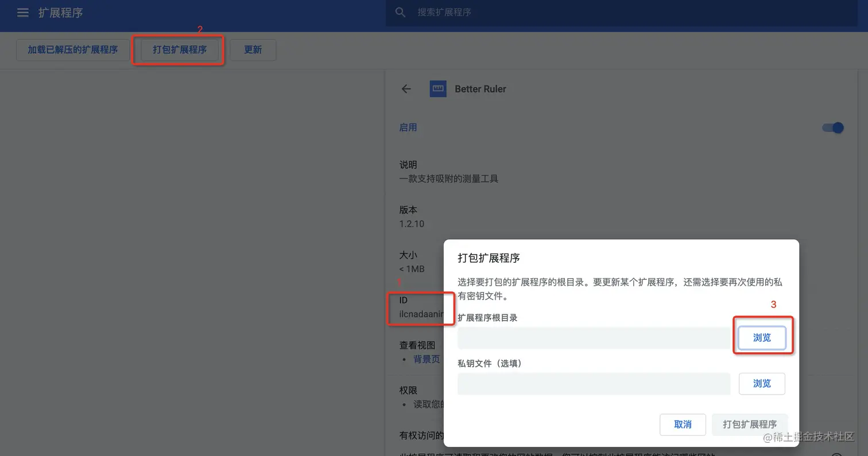Browse for the 扩展程序根目录 folder
Image resolution: width=868 pixels, height=456 pixels.
pyautogui.click(x=762, y=338)
